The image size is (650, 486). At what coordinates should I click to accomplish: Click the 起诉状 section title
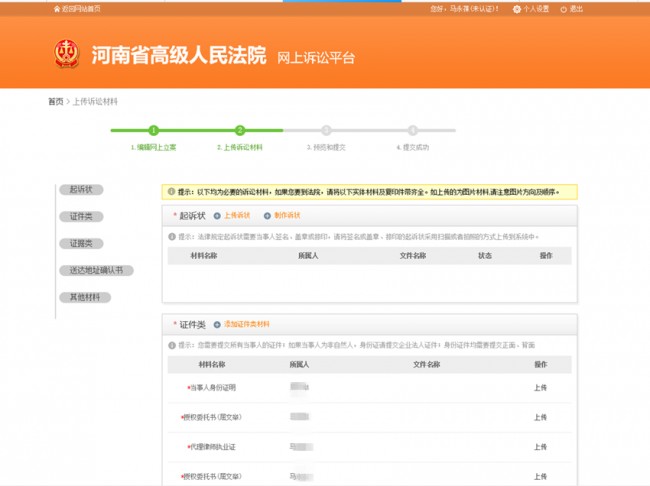click(x=192, y=216)
